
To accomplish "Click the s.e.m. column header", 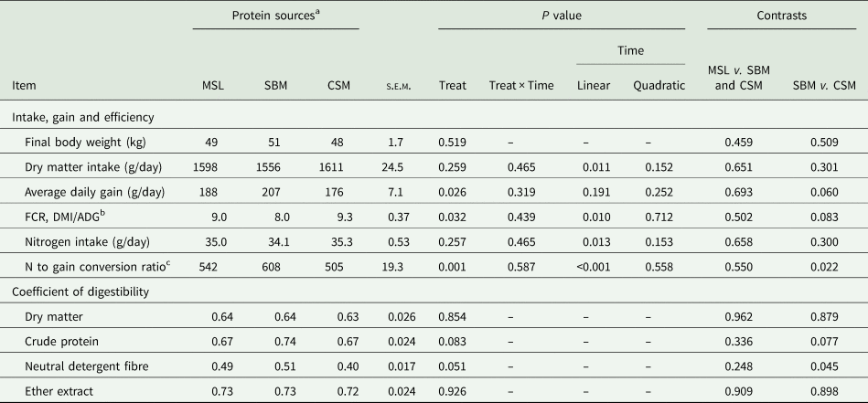I will 397,85.
